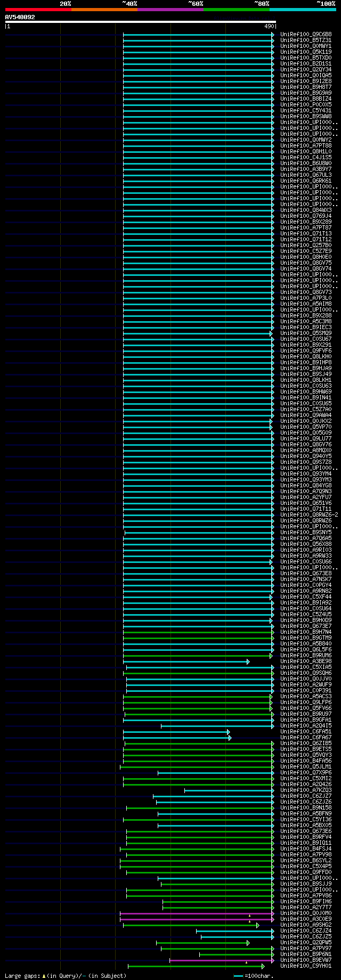Click the 490 query end position label
341x980 pixels.
pos(269,26)
